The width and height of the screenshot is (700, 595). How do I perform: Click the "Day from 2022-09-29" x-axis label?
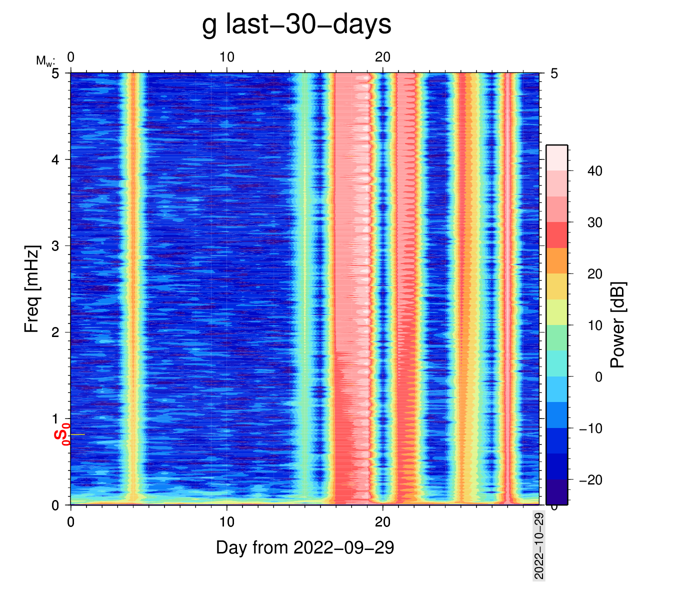click(305, 547)
